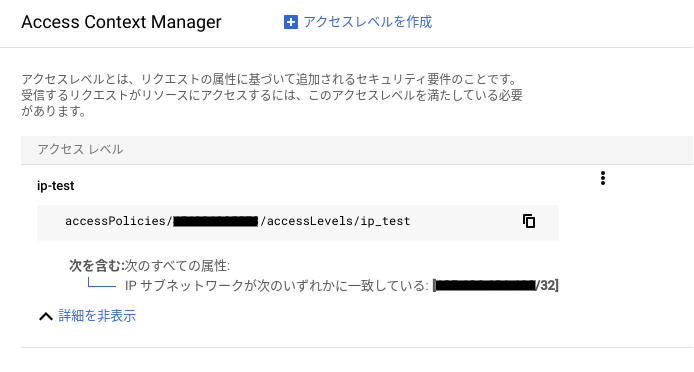The width and height of the screenshot is (694, 372).
Task: Click the access level description paragraph
Action: tap(272, 95)
